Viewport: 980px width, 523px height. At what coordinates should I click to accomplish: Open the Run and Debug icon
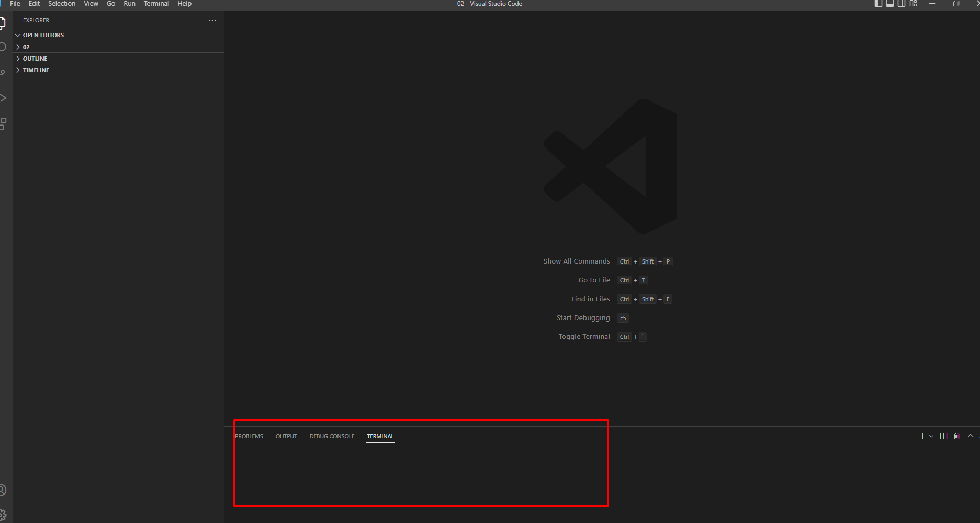pos(2,97)
